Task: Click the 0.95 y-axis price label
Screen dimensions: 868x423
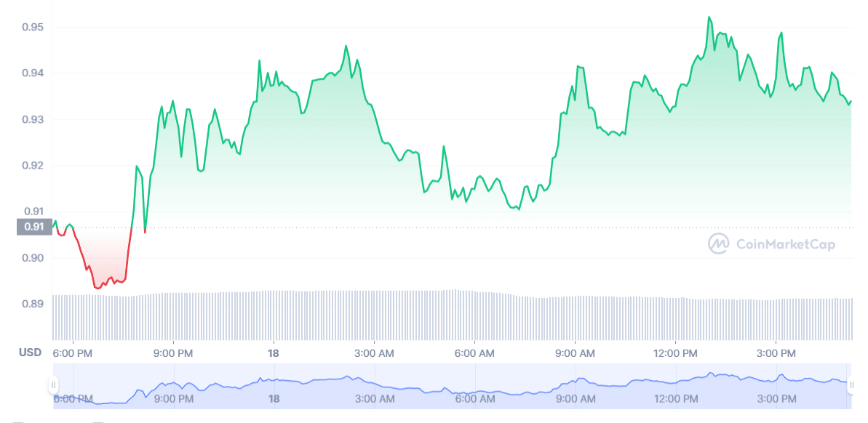Action: tap(33, 27)
